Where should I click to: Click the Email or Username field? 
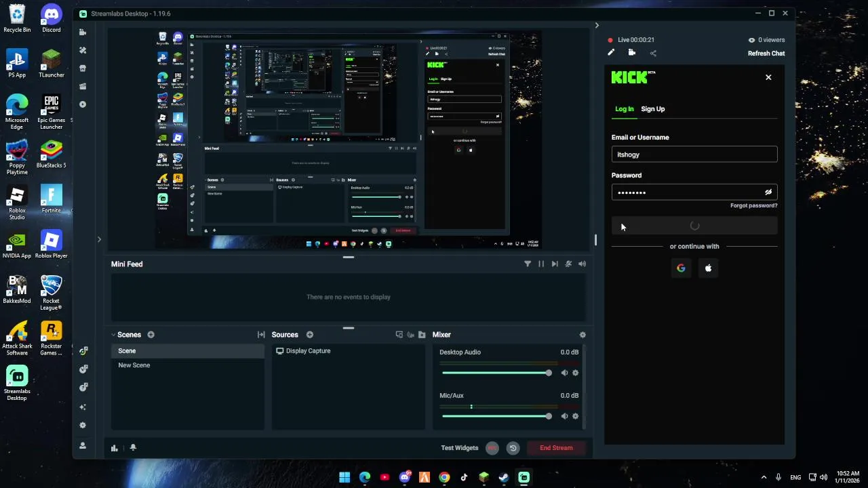pos(694,155)
